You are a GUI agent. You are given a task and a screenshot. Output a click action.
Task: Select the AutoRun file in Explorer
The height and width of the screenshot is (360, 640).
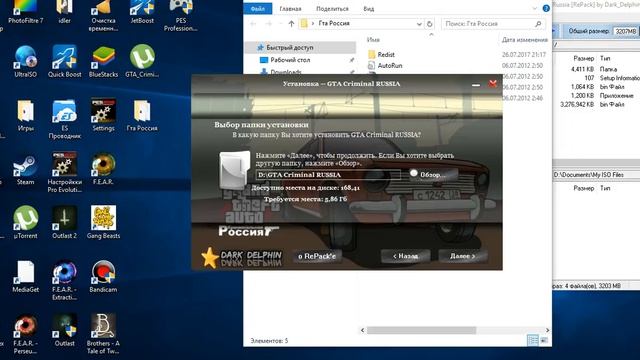[389, 65]
